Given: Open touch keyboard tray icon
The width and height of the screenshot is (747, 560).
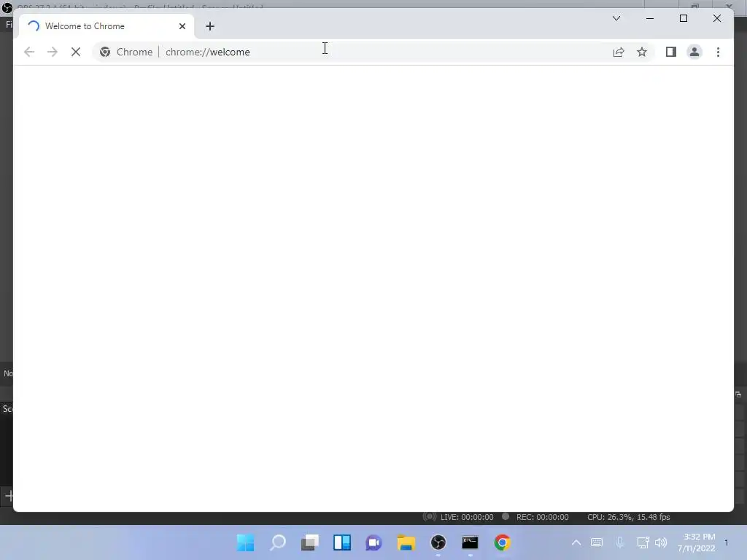Looking at the screenshot, I should 597,542.
